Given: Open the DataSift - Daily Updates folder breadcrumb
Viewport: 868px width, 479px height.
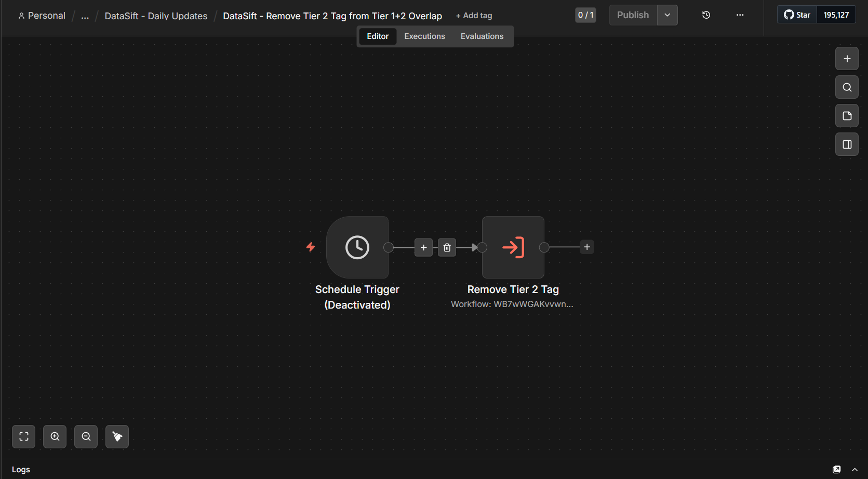Looking at the screenshot, I should point(156,16).
